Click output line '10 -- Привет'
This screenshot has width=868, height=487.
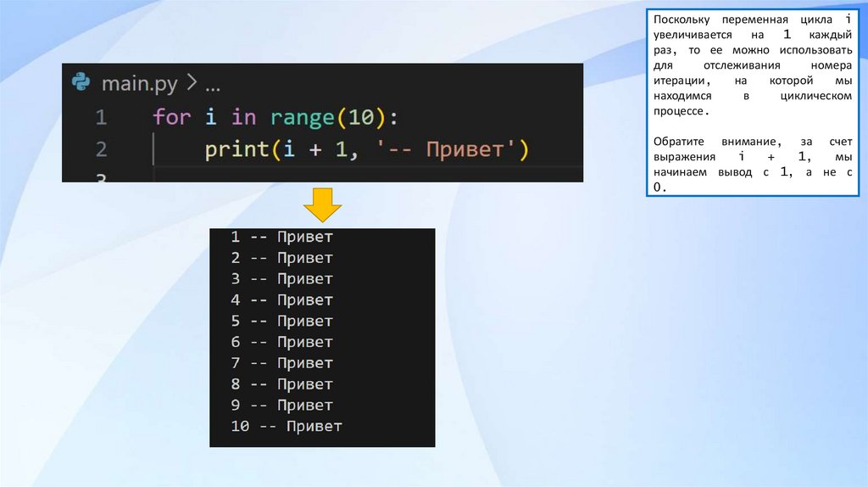287,427
